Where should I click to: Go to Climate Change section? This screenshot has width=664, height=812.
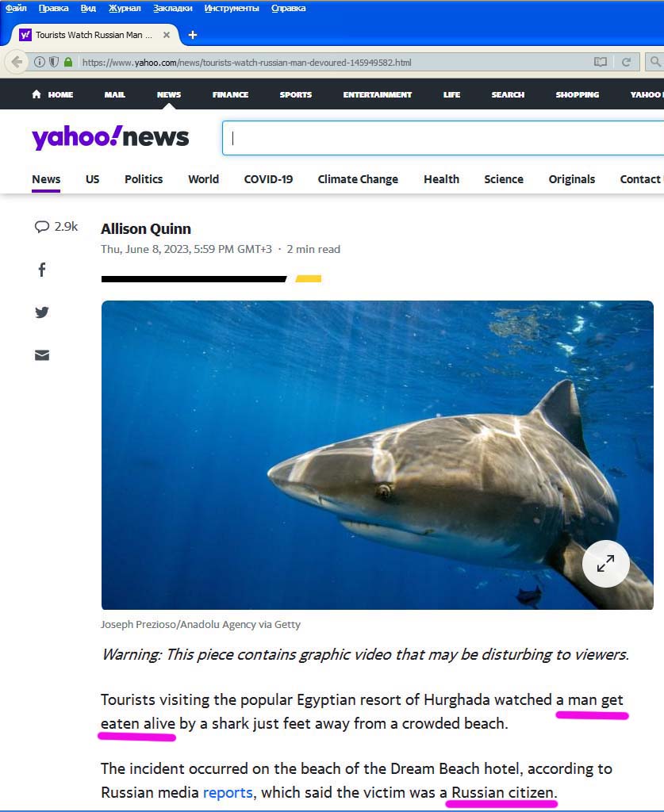358,179
